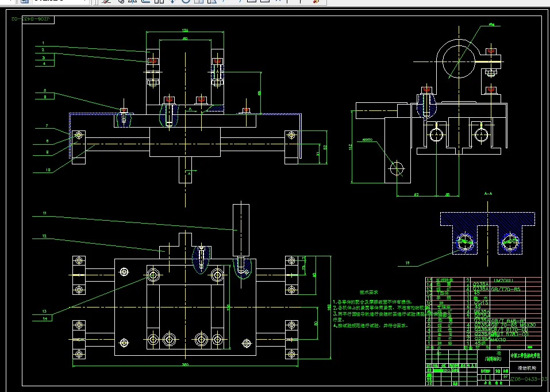
Task: Select callout 15 near section view
Action: pos(407,263)
